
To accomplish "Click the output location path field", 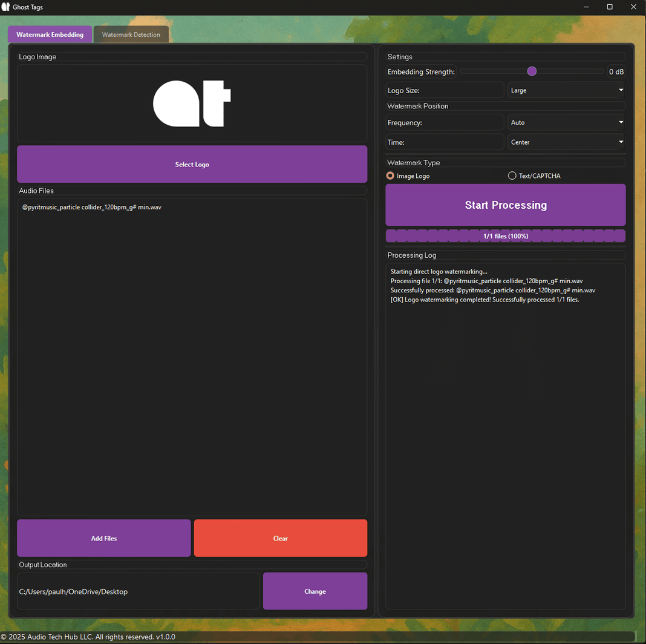I will coord(138,591).
